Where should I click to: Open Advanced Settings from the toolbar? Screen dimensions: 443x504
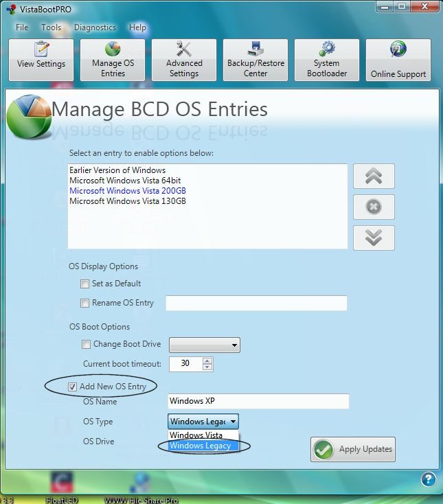pyautogui.click(x=184, y=60)
